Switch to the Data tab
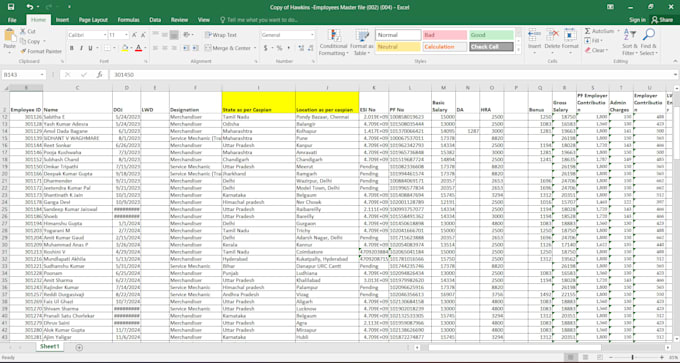This screenshot has width=680, height=363. coord(155,20)
